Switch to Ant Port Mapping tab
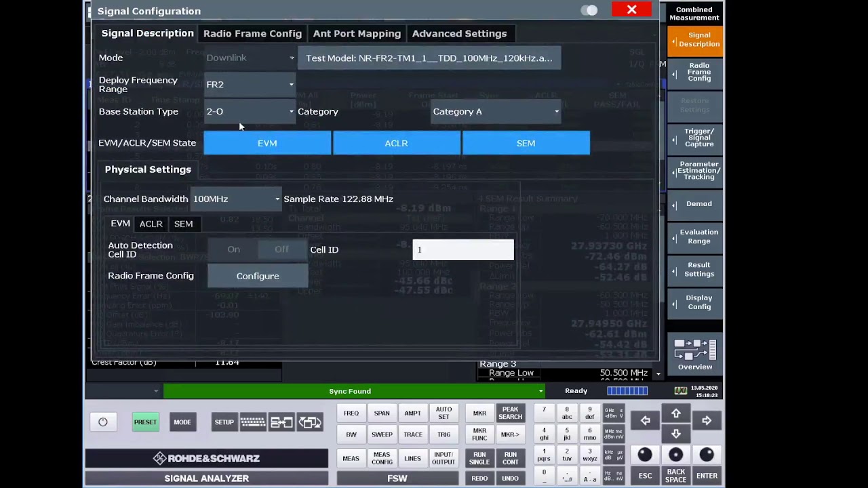The height and width of the screenshot is (488, 868). tap(357, 33)
